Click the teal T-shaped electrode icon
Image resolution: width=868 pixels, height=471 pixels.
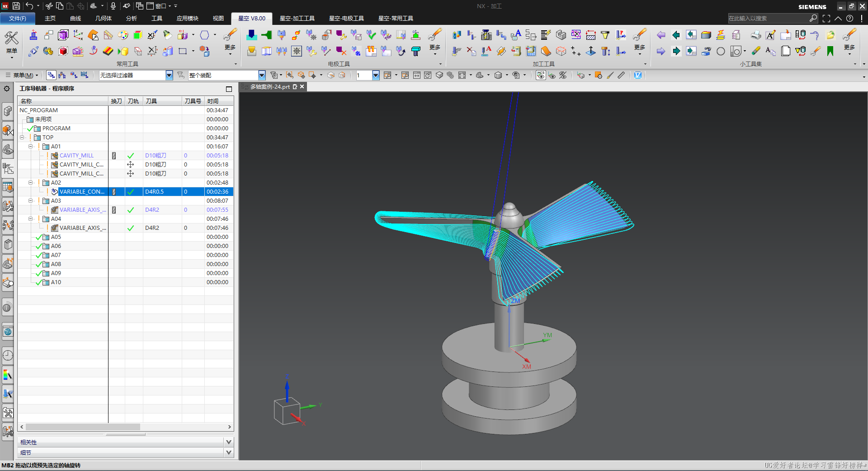(x=415, y=51)
